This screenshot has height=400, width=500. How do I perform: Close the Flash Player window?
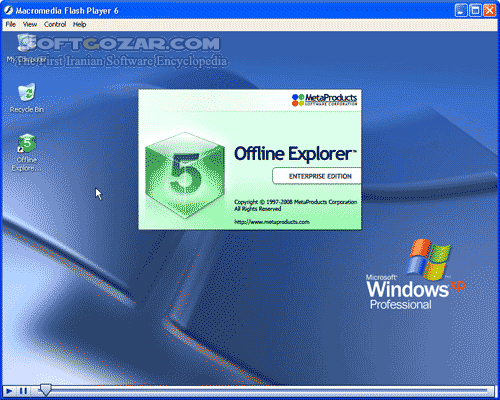point(490,11)
